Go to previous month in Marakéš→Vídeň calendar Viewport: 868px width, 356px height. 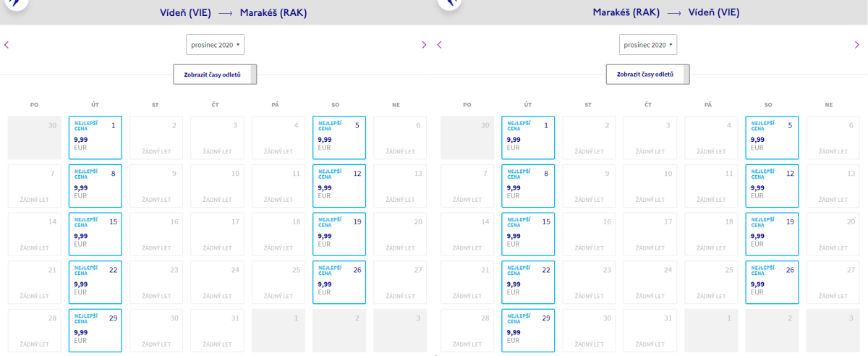click(439, 45)
